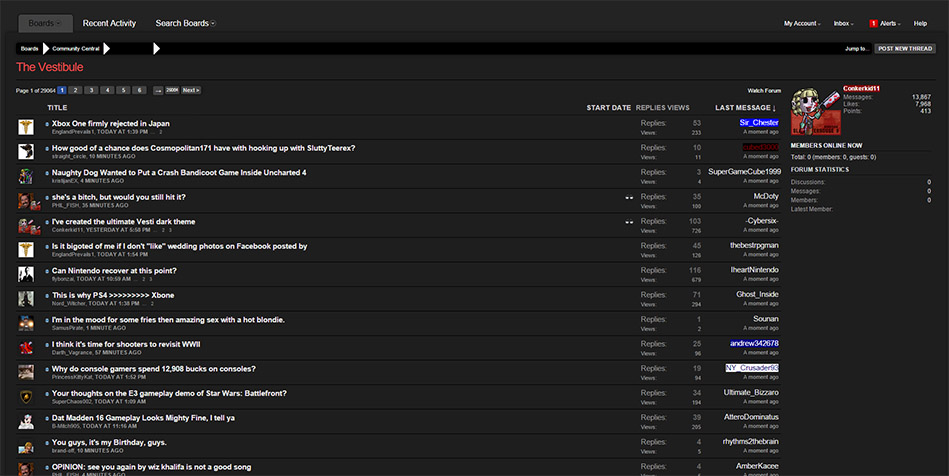Go to the Next page
The image size is (949, 476).
click(x=191, y=90)
